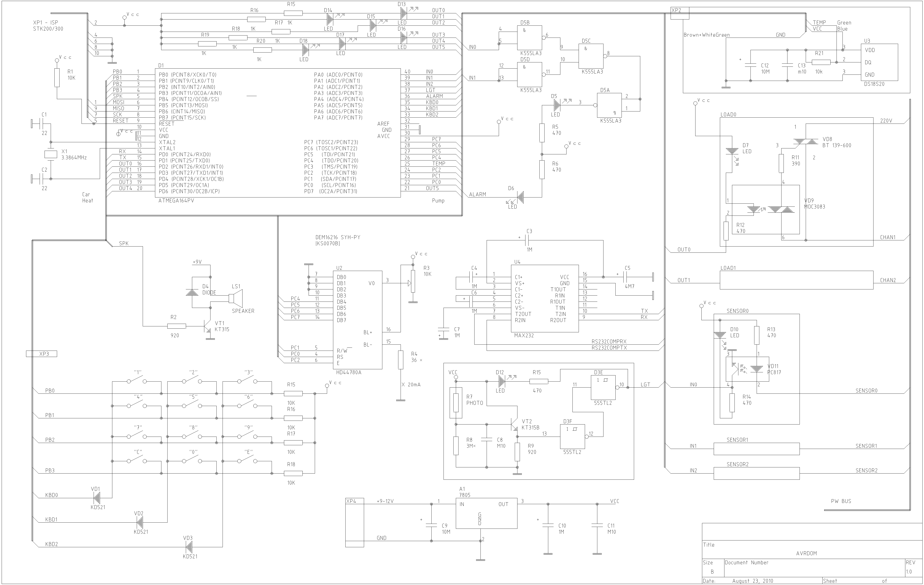924x585 pixels.
Task: Click the XP2 connector box
Action: [680, 13]
